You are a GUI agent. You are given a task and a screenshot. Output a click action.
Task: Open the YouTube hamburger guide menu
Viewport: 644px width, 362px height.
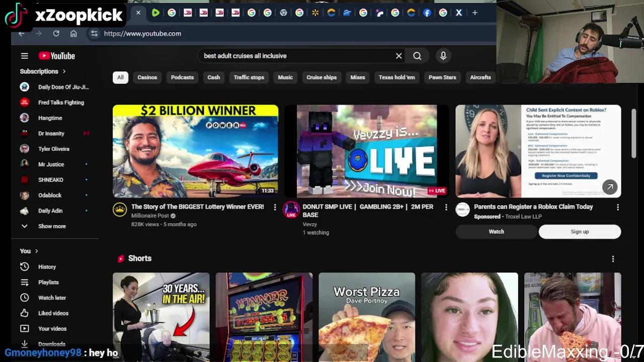coord(24,56)
